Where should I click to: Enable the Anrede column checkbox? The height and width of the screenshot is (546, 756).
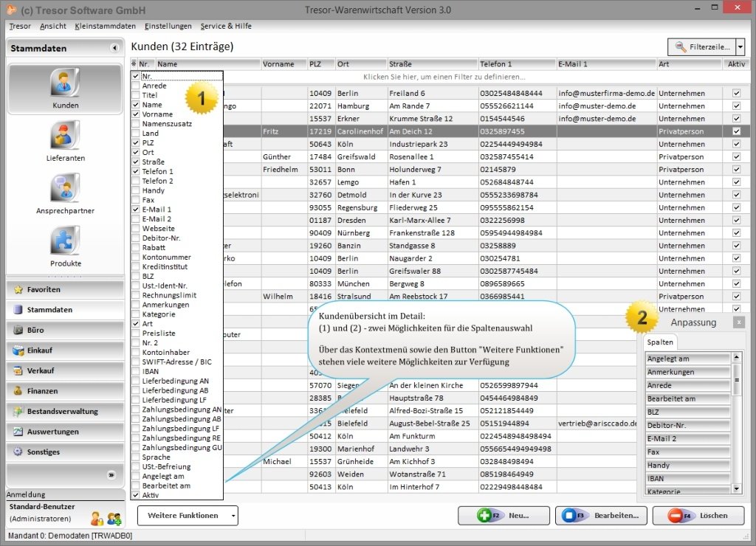[135, 86]
